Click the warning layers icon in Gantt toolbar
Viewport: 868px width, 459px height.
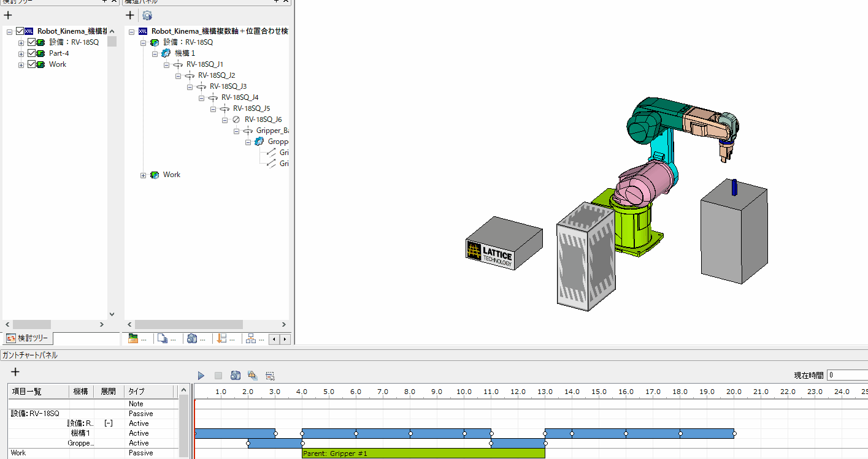click(x=252, y=376)
